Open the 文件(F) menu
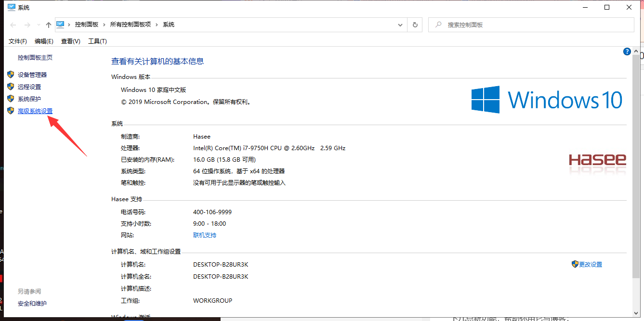The height and width of the screenshot is (321, 644). [x=18, y=41]
